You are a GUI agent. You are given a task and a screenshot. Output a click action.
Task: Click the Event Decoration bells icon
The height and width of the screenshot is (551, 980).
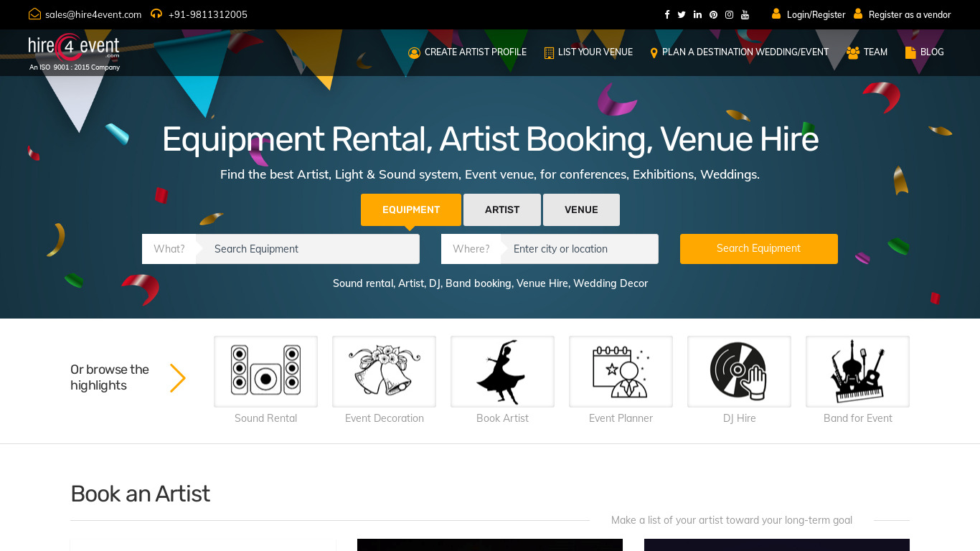[x=384, y=371]
